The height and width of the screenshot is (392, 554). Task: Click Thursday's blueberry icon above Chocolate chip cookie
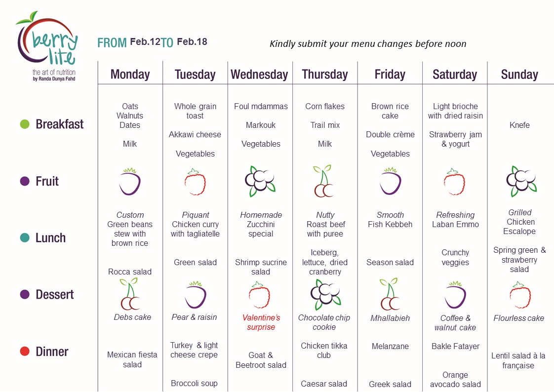click(x=326, y=294)
